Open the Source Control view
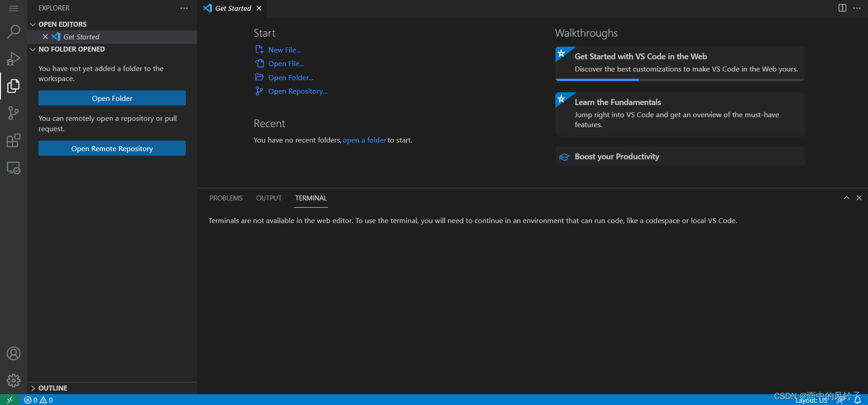This screenshot has width=868, height=405. pyautogui.click(x=14, y=113)
